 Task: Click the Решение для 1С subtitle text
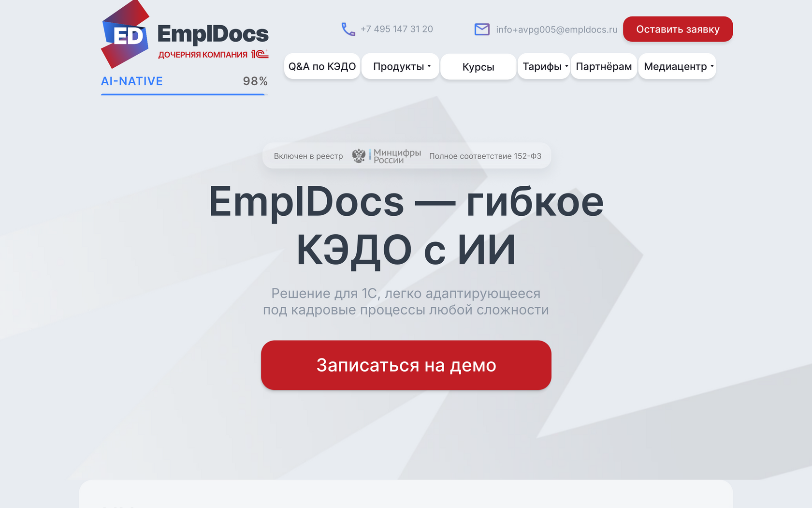coord(406,301)
